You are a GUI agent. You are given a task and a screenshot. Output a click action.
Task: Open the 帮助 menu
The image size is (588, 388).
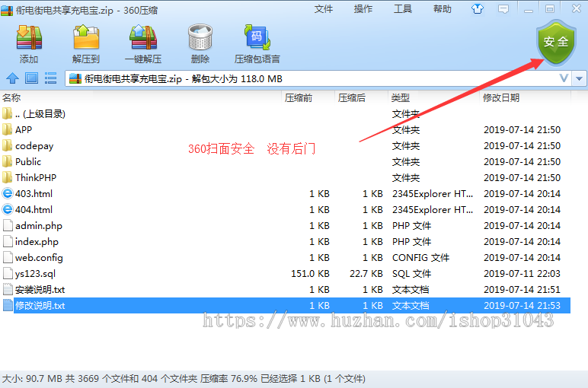click(443, 9)
